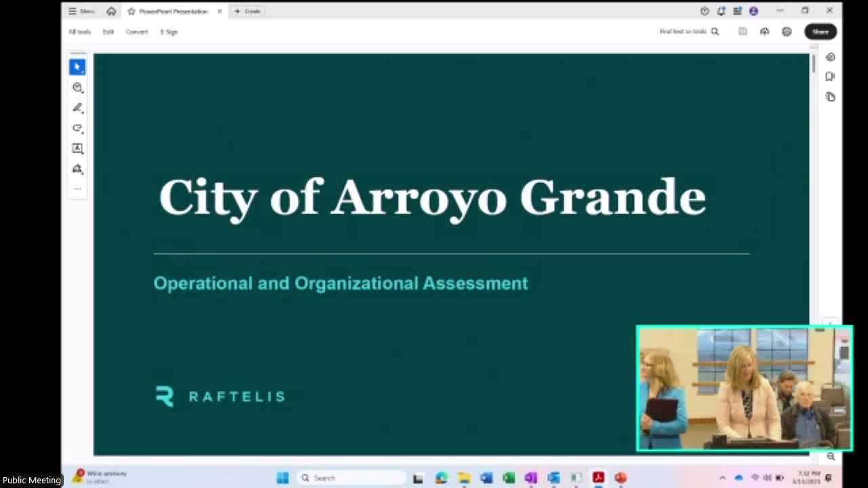Open Outlook from the taskbar

click(x=553, y=478)
